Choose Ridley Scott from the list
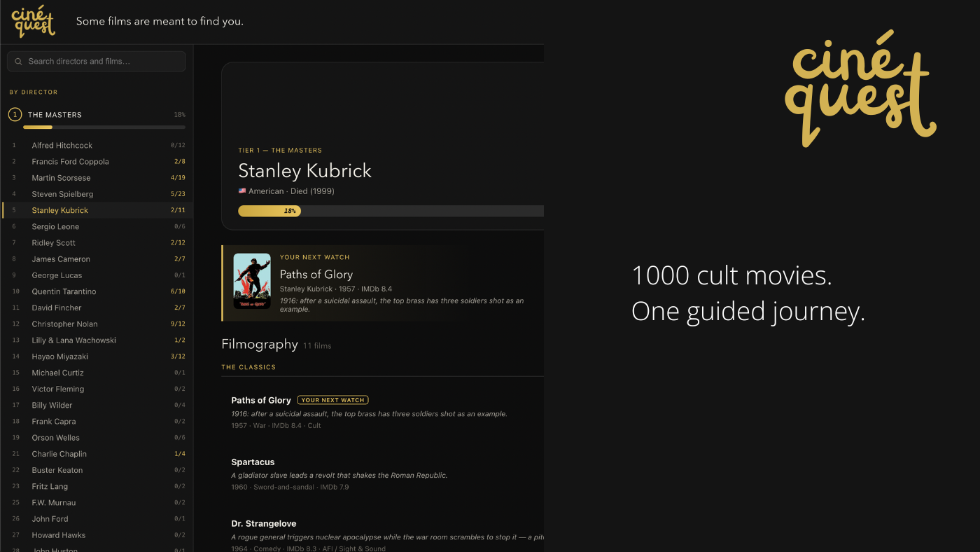 tap(97, 242)
